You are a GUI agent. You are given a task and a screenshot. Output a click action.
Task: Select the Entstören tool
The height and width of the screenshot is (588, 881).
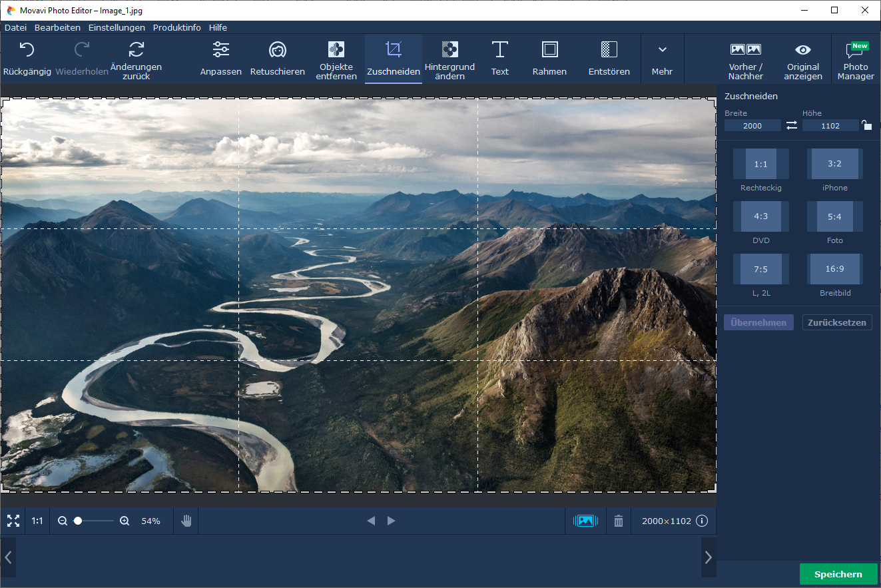(x=609, y=59)
